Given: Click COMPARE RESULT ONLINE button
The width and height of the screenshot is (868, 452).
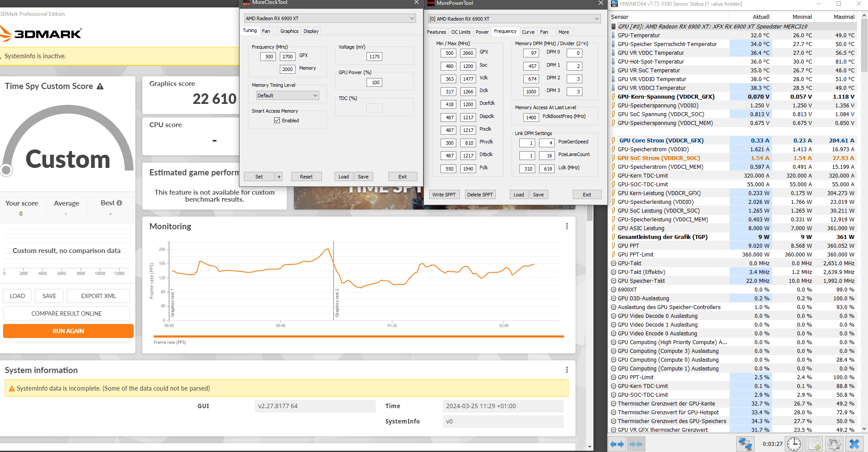Looking at the screenshot, I should (x=67, y=313).
